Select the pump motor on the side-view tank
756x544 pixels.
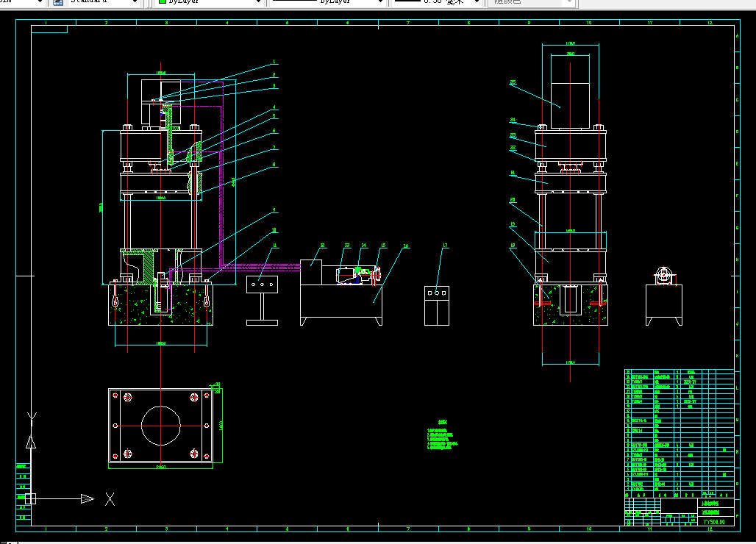[664, 276]
